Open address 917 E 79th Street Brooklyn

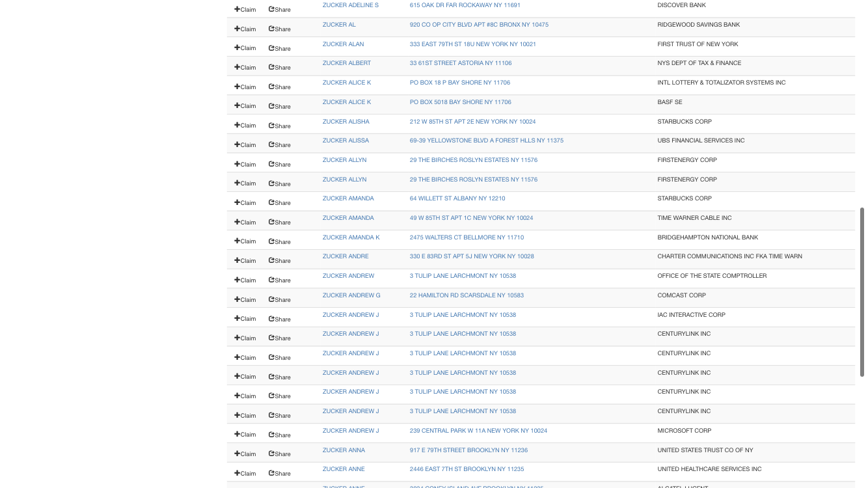468,450
